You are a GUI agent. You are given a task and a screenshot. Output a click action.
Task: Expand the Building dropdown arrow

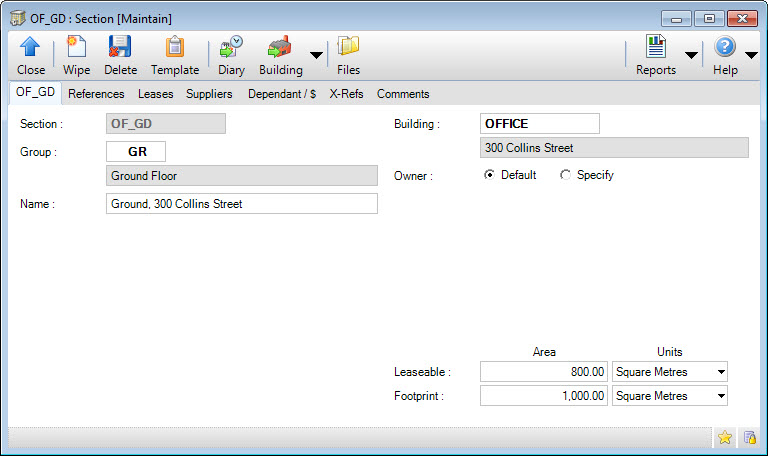point(316,55)
